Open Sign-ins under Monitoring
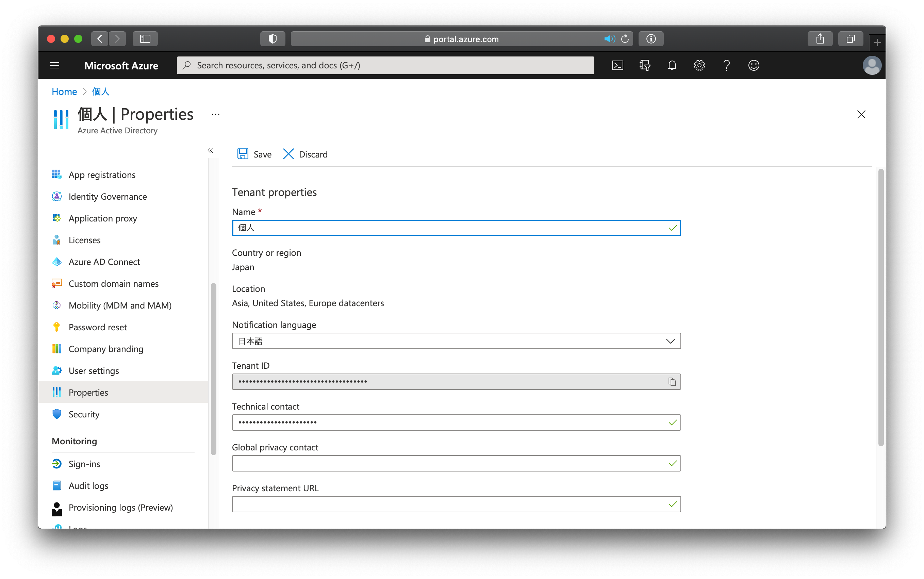924x579 pixels. point(84,464)
